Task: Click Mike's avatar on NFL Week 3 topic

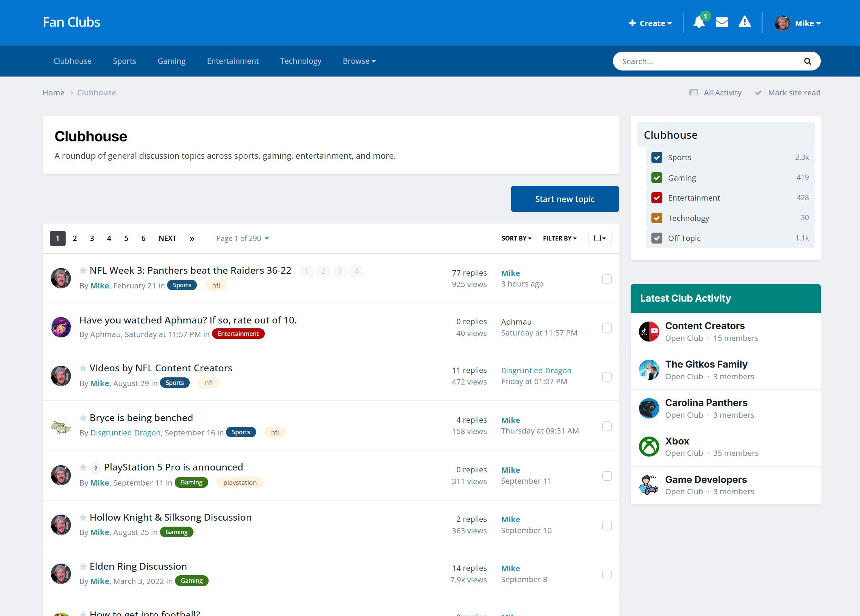Action: pyautogui.click(x=61, y=278)
